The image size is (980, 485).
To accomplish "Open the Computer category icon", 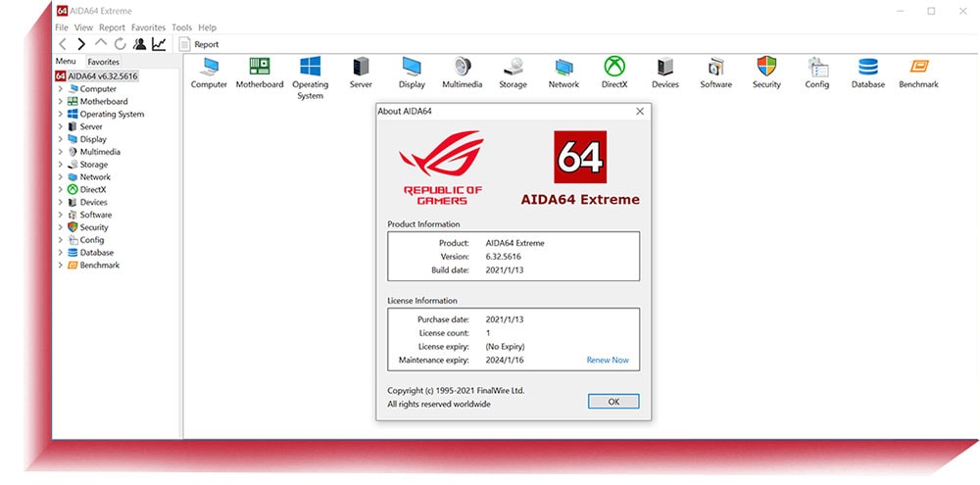I will tap(209, 67).
